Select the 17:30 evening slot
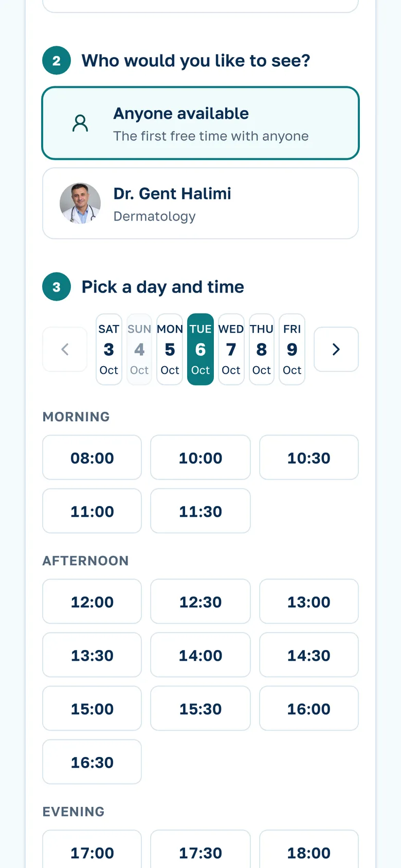The image size is (401, 868). (200, 852)
